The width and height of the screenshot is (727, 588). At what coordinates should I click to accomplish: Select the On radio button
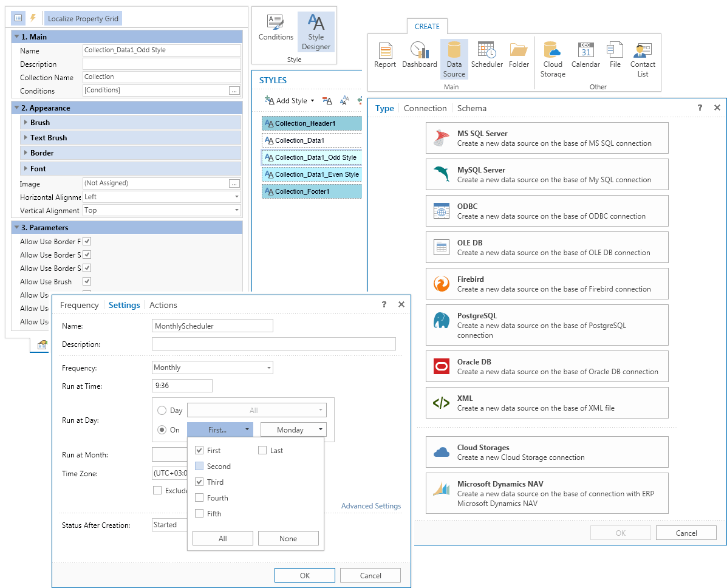click(162, 430)
